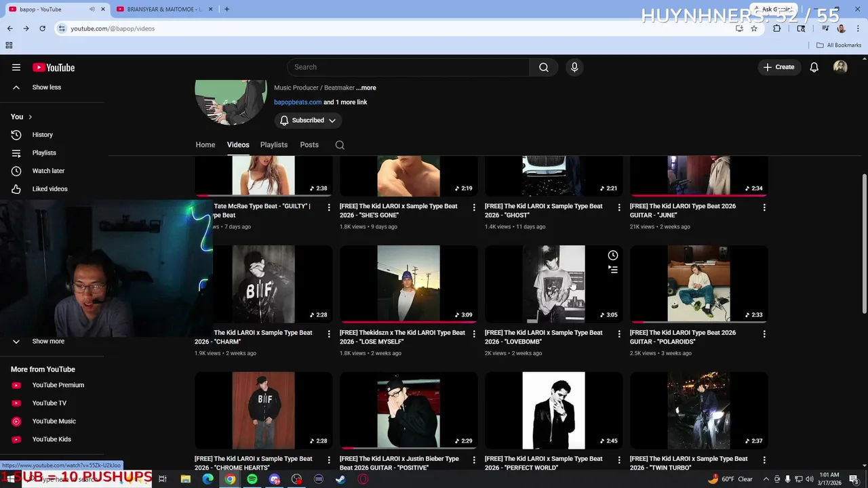The image size is (868, 488).
Task: Mute the bapop YouTube tab audio
Action: pos(92,9)
